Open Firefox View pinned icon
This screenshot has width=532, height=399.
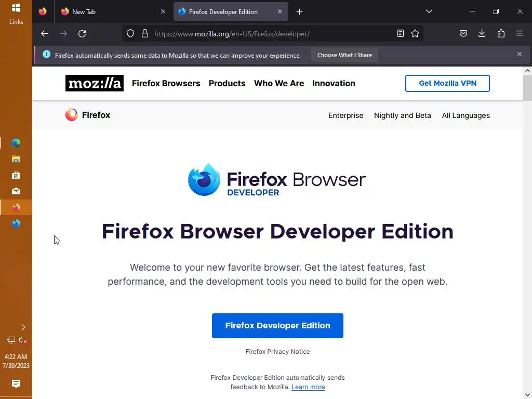tap(43, 11)
